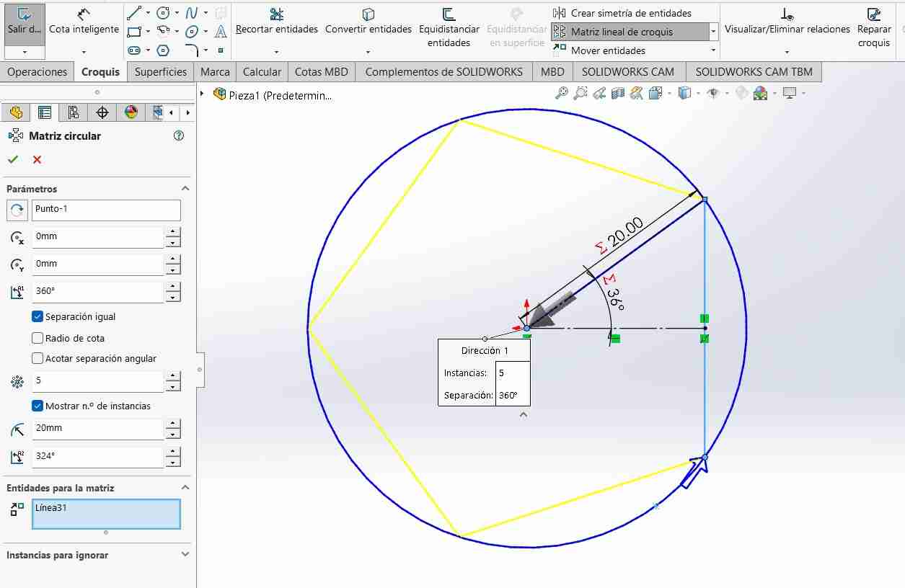Click Zoom to area magnifier icon
Image resolution: width=905 pixels, height=588 pixels.
point(580,93)
